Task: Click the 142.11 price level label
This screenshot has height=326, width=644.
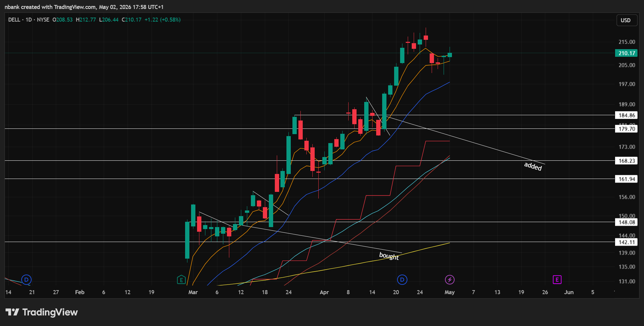Action: coord(626,242)
